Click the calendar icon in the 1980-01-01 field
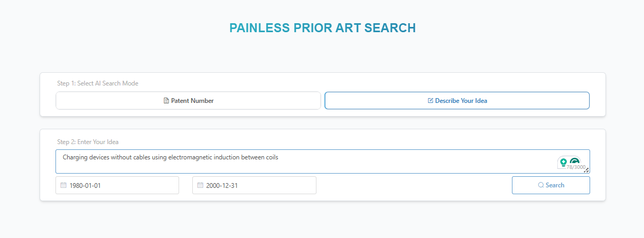Image resolution: width=644 pixels, height=238 pixels. coord(63,185)
